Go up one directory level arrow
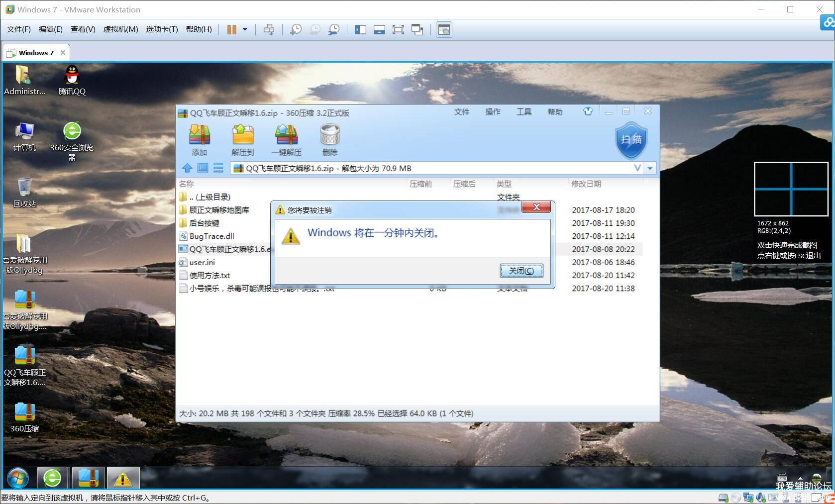The height and width of the screenshot is (504, 835). [187, 168]
